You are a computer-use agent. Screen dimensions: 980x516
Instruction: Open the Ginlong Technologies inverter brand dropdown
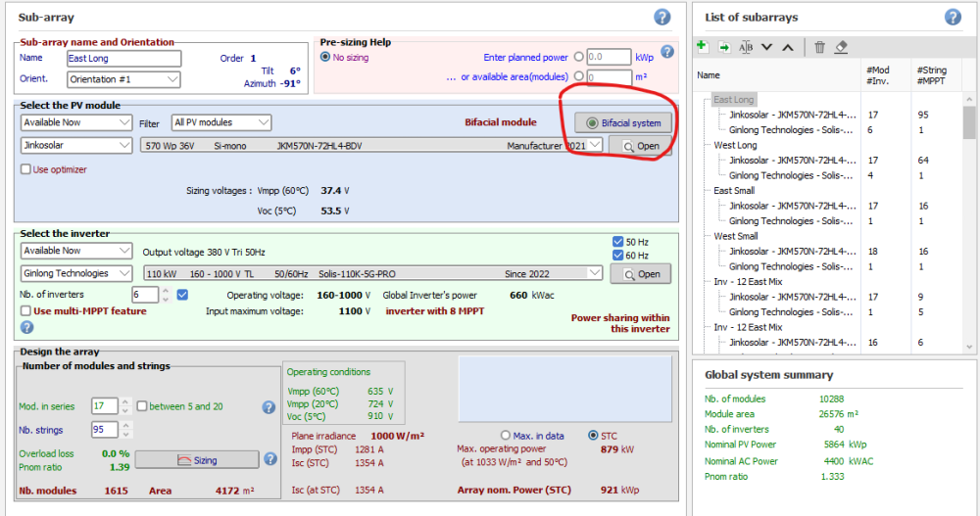[x=76, y=273]
